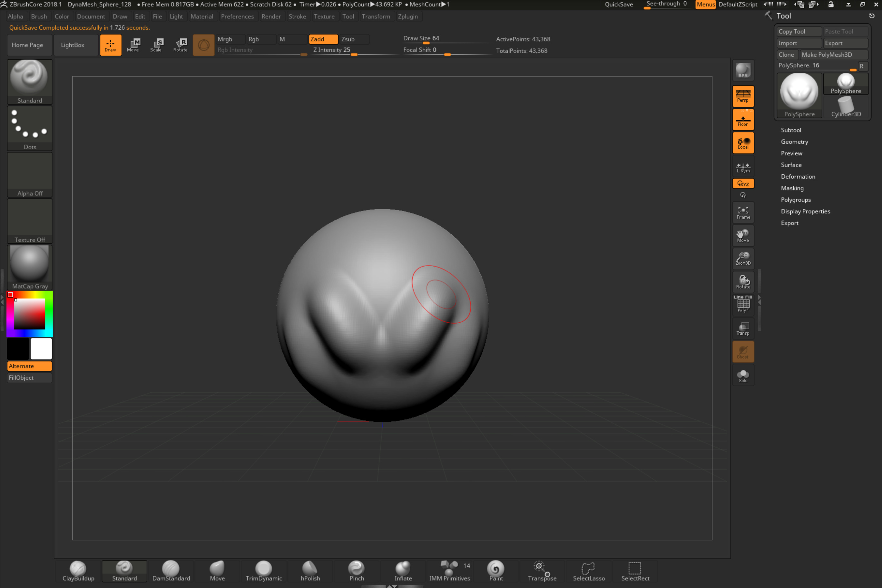Expand the Deformation section

[798, 177]
